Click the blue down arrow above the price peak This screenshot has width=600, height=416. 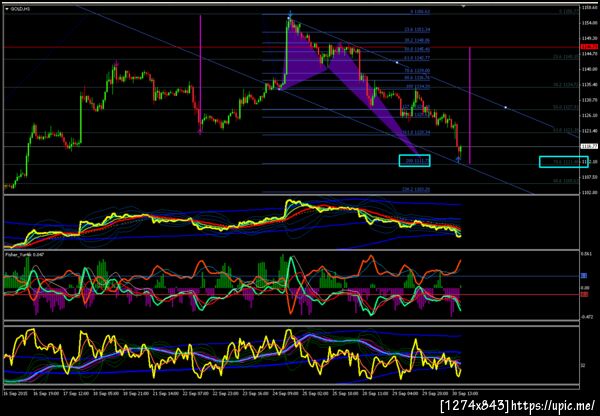291,13
